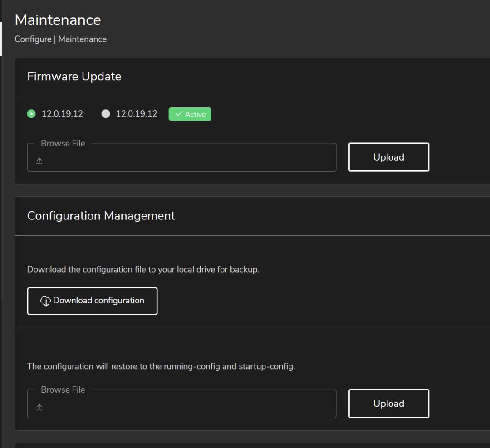Click the green Active status badge label
490x448 pixels.
pos(195,114)
